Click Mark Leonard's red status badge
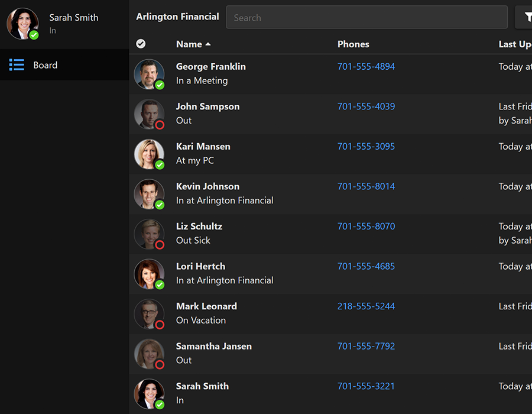Screen dimensions: 532x414 click(x=160, y=325)
